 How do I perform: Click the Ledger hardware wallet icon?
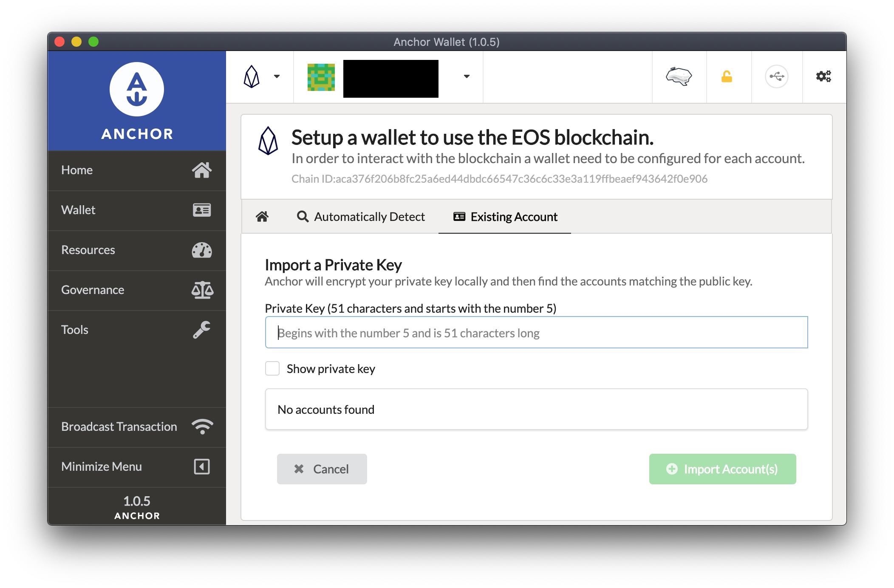click(679, 76)
